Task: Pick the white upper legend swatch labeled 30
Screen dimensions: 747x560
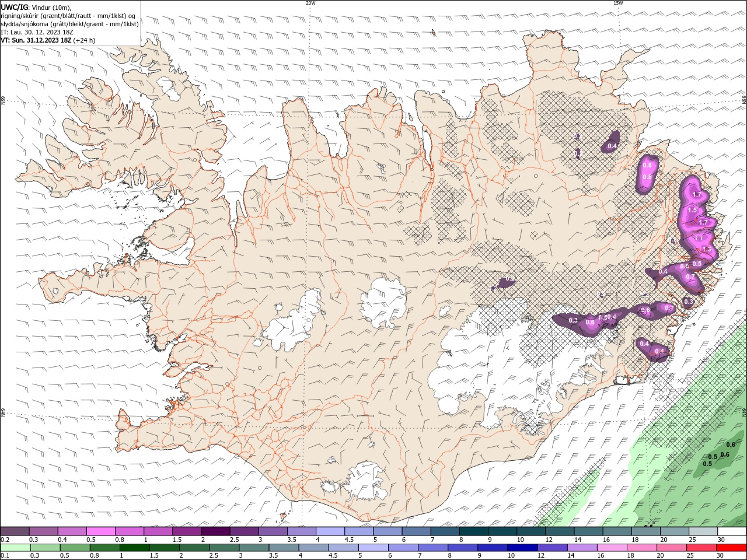Action: click(x=732, y=531)
